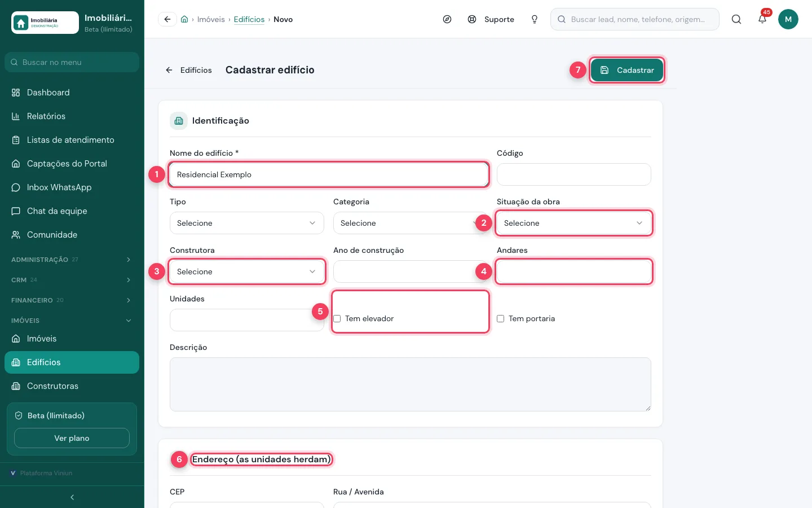Open Comunidade menu item
Image resolution: width=812 pixels, height=508 pixels.
coord(72,235)
